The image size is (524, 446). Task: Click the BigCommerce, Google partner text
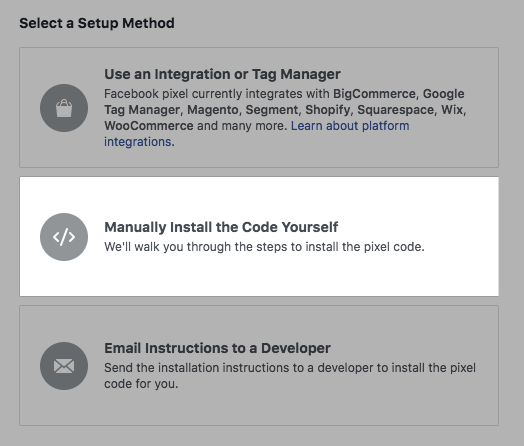pyautogui.click(x=399, y=94)
